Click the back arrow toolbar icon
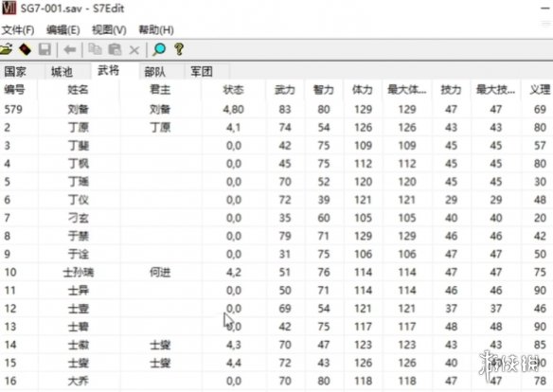 (70, 49)
